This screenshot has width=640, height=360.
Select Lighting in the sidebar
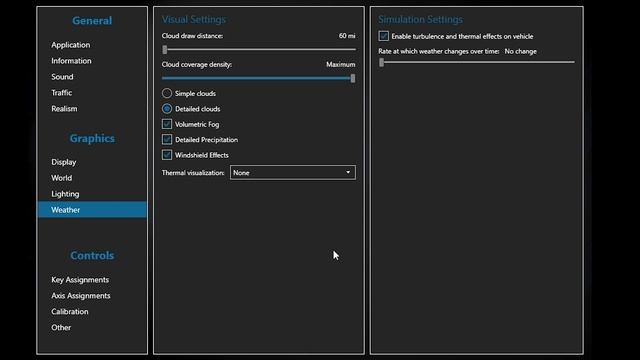pyautogui.click(x=65, y=194)
